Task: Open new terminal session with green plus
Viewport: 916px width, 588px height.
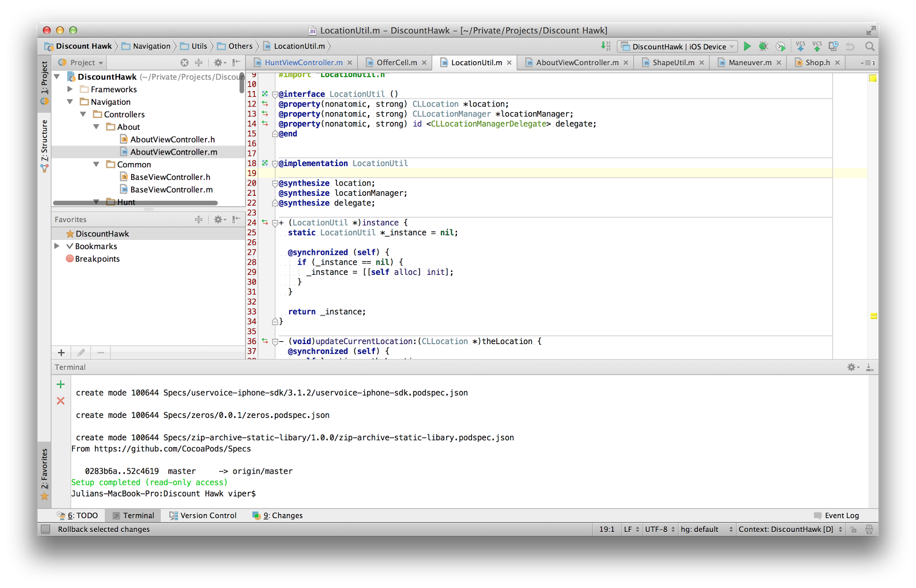Action: pyautogui.click(x=61, y=384)
